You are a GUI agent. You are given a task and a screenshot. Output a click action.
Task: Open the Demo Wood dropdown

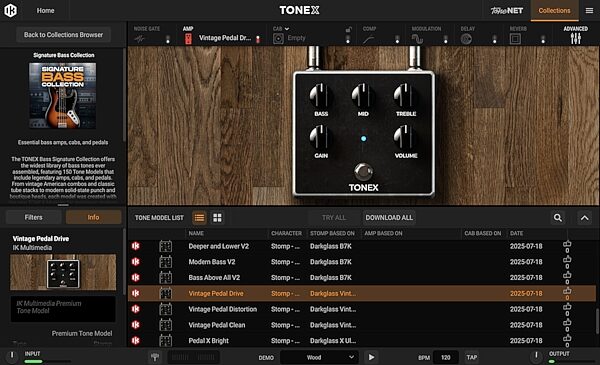coord(320,357)
